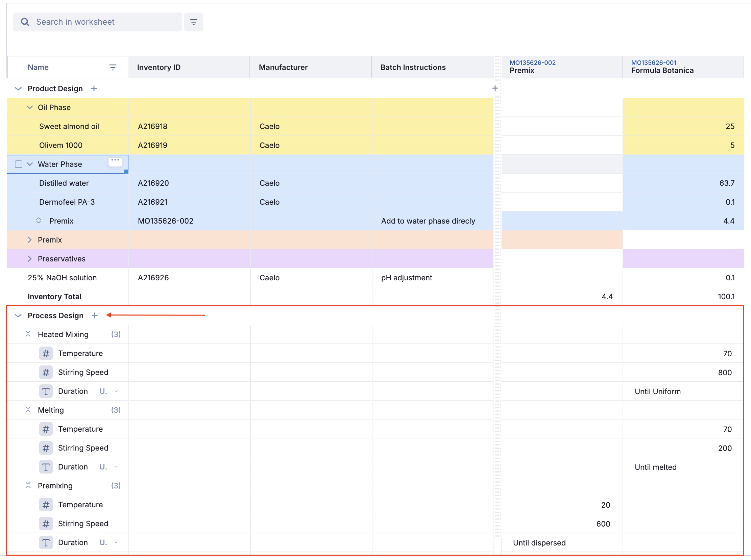Viewport: 751px width, 560px height.
Task: Add item with Product Design plus icon
Action: click(x=94, y=88)
